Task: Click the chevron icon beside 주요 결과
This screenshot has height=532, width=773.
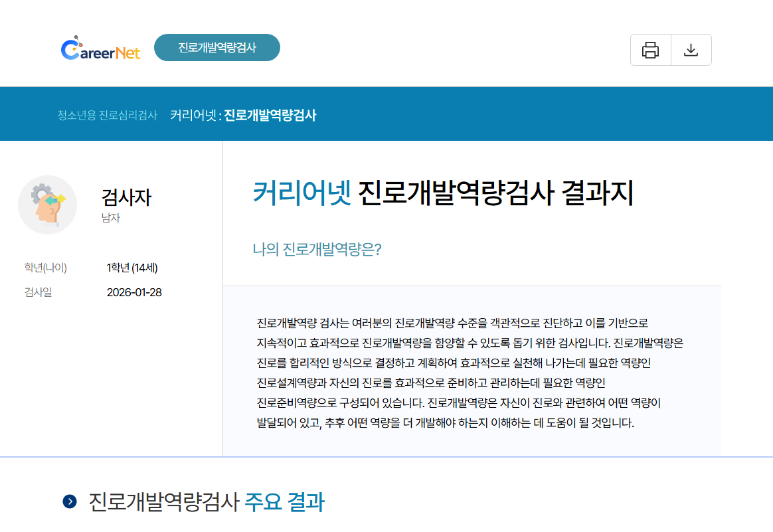Action: point(70,501)
